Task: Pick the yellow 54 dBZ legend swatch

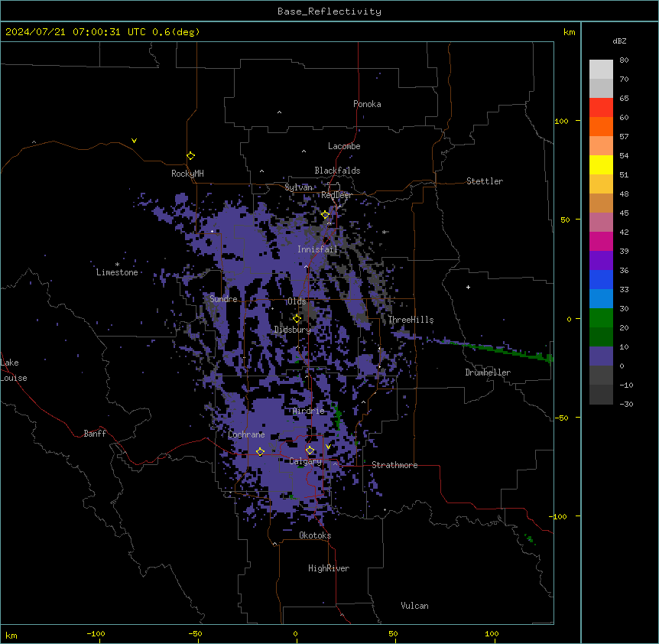Action: [x=601, y=164]
